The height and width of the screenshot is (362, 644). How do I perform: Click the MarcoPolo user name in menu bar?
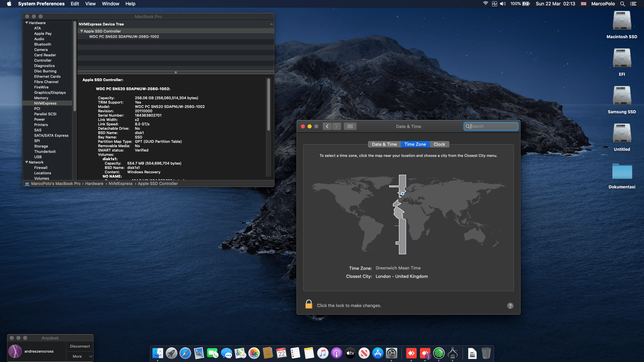click(x=603, y=4)
